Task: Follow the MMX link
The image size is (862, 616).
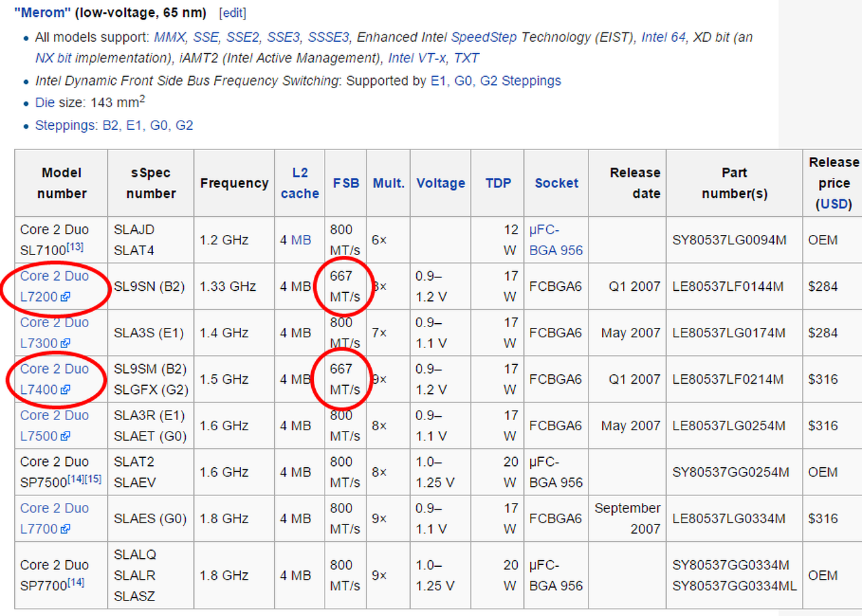Action: click(x=169, y=37)
